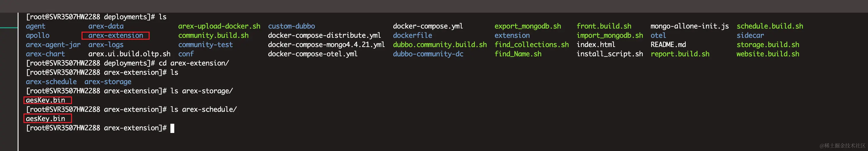
Task: Click the website.build.sh script name
Action: (x=767, y=54)
